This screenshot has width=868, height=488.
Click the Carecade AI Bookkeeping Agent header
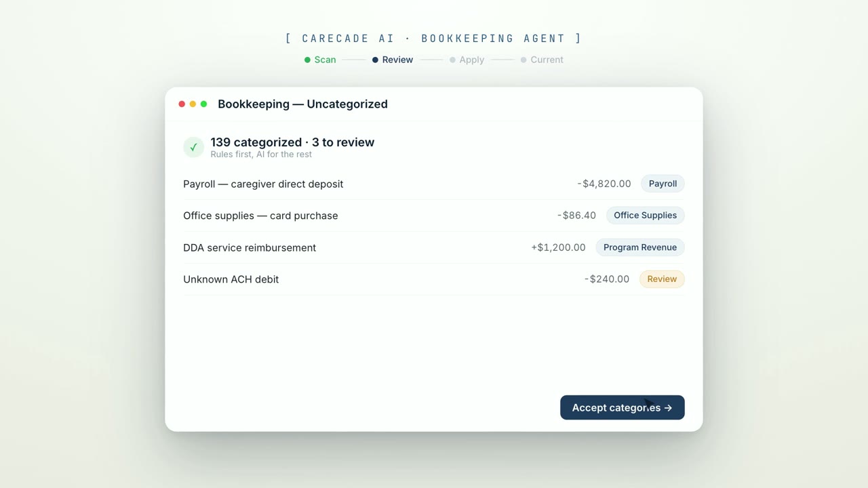[x=434, y=39]
